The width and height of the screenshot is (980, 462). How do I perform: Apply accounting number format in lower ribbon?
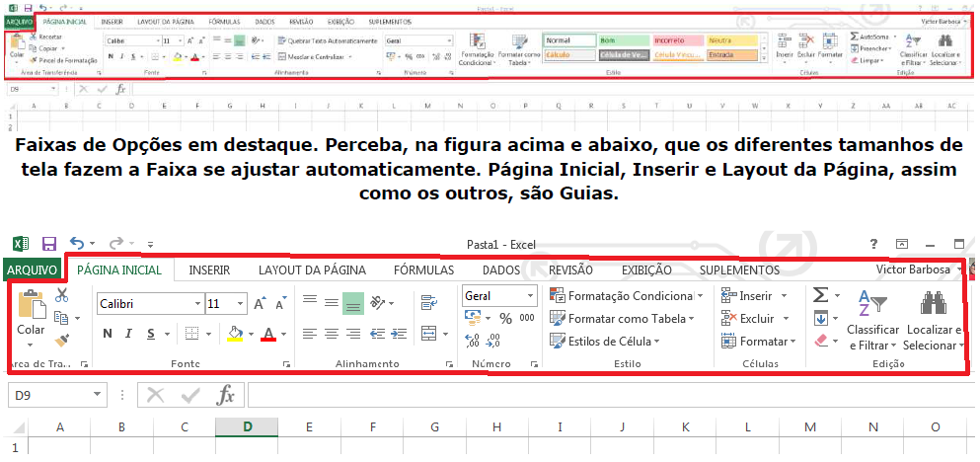click(x=475, y=318)
